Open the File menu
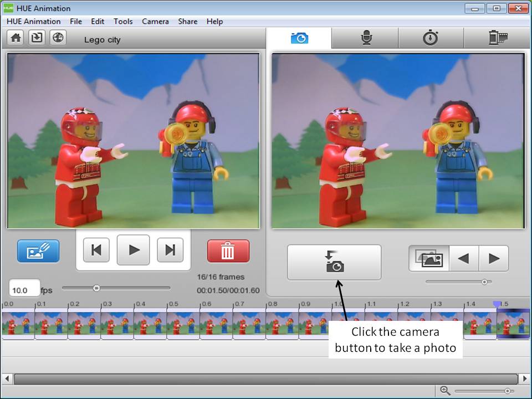Screen dimensions: 532x399 click(76, 22)
